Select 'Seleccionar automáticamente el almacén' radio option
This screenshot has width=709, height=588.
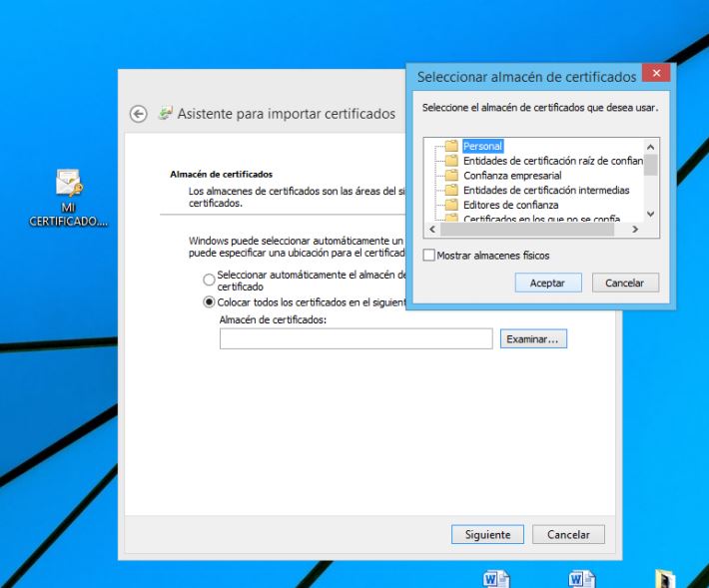(209, 280)
